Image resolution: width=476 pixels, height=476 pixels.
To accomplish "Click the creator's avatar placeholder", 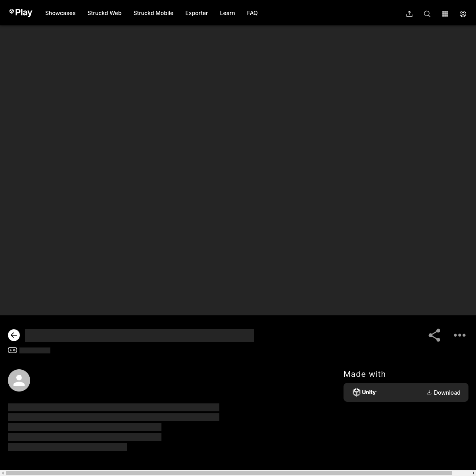I will pyautogui.click(x=19, y=380).
